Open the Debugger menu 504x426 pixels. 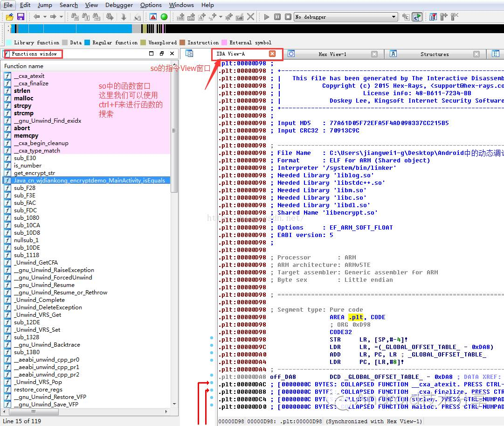point(119,5)
